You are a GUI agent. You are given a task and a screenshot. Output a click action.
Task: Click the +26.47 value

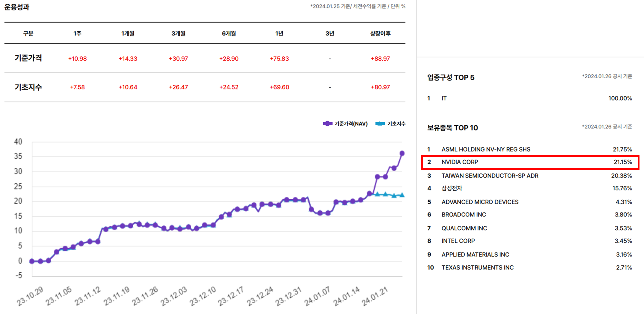tap(178, 87)
